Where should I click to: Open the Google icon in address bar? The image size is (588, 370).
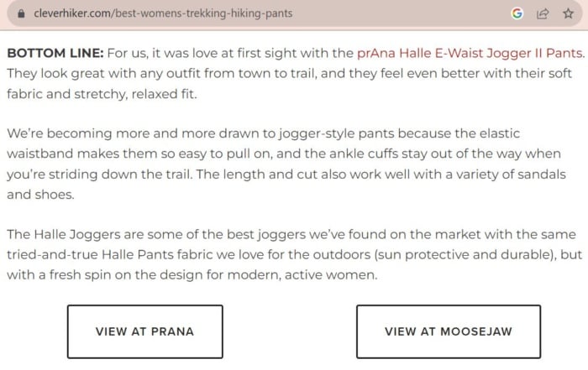click(x=517, y=13)
